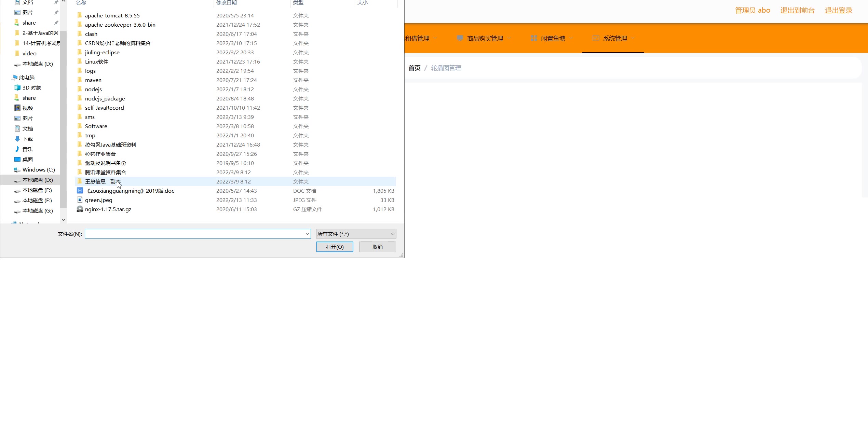This screenshot has width=868, height=423.
Task: Click the Word document icon for zouxiangguangming doc
Action: [x=80, y=191]
